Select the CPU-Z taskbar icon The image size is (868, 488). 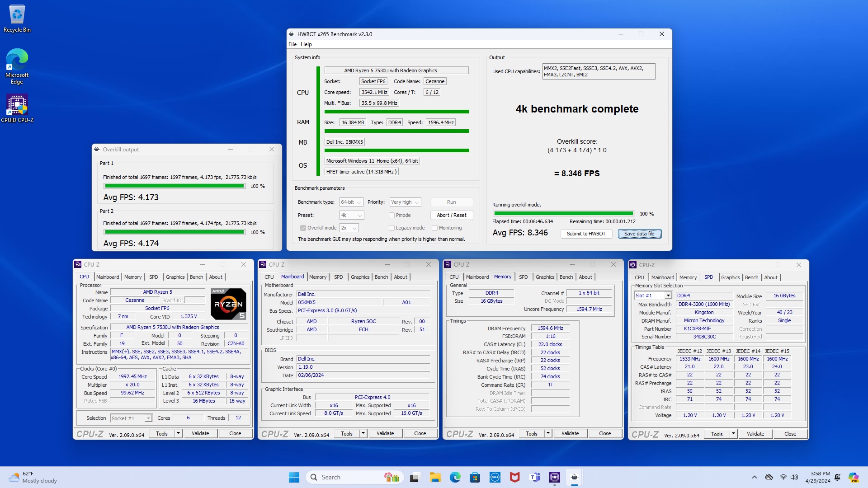point(555,477)
